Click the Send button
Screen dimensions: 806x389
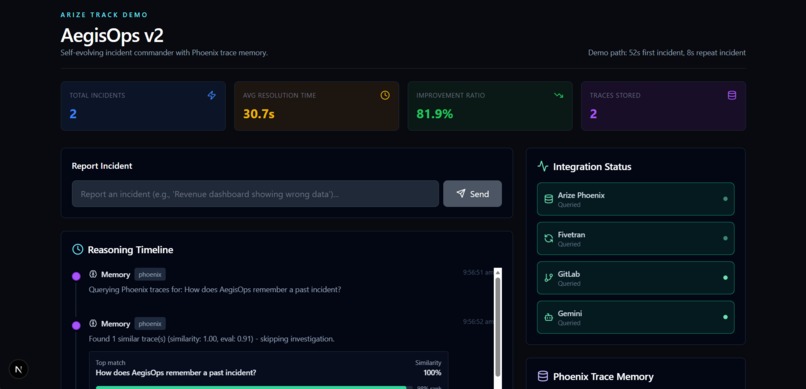coord(472,194)
